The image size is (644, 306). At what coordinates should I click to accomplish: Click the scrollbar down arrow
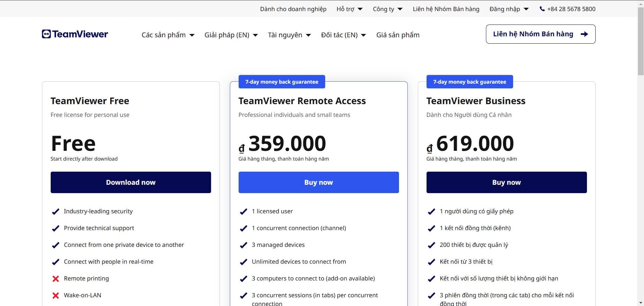(x=641, y=303)
